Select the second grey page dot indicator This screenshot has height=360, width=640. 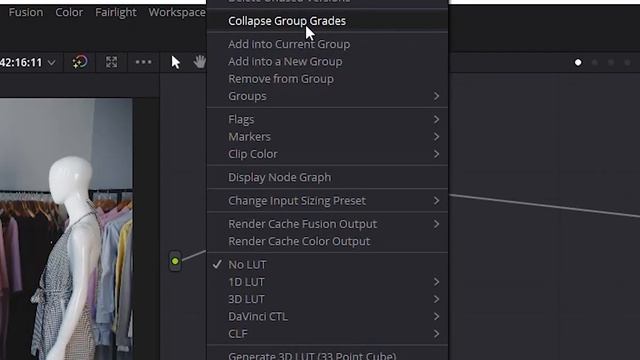point(595,62)
